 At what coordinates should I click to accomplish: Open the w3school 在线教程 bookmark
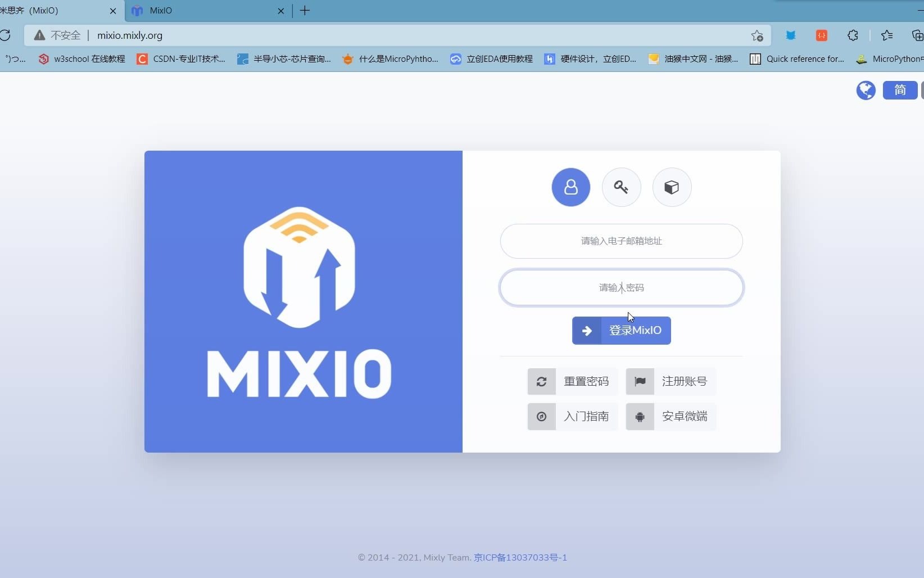[81, 59]
